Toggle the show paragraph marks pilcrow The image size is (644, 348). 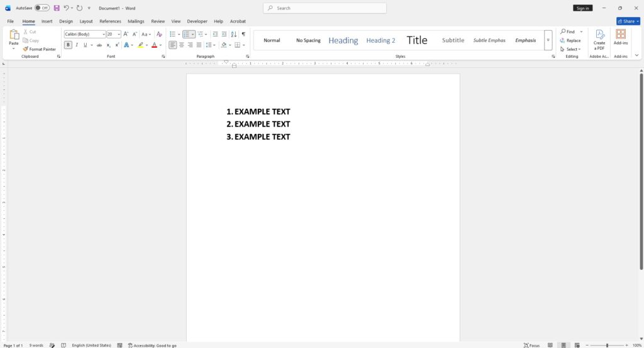click(x=243, y=34)
